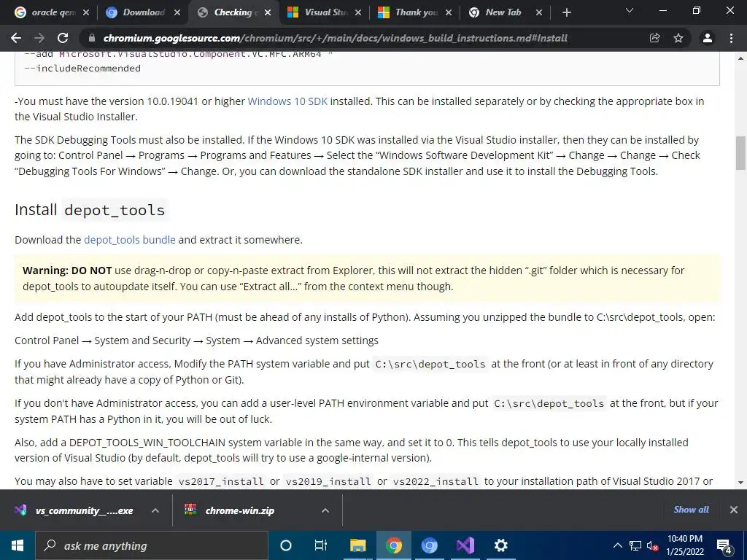Close the New Tab tab

(539, 13)
